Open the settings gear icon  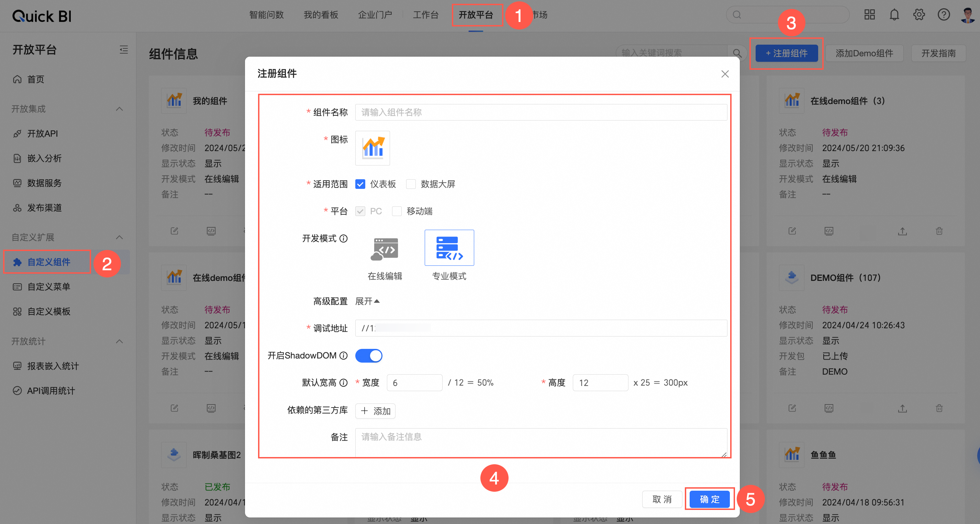919,15
